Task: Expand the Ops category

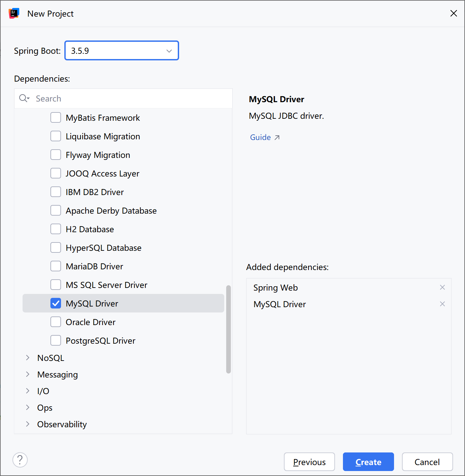Action: coord(28,407)
